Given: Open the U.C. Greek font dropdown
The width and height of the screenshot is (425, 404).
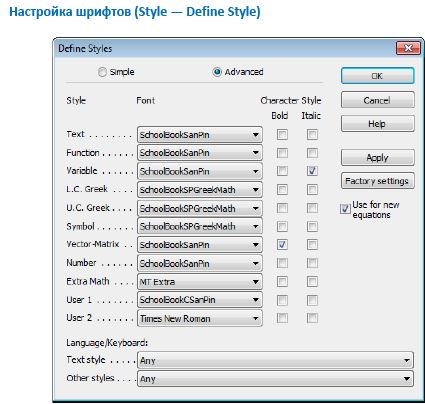Looking at the screenshot, I should 200,208.
